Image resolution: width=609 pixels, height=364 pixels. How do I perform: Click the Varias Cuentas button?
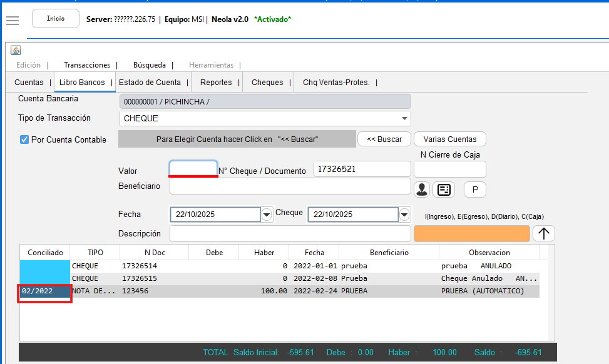(x=449, y=139)
